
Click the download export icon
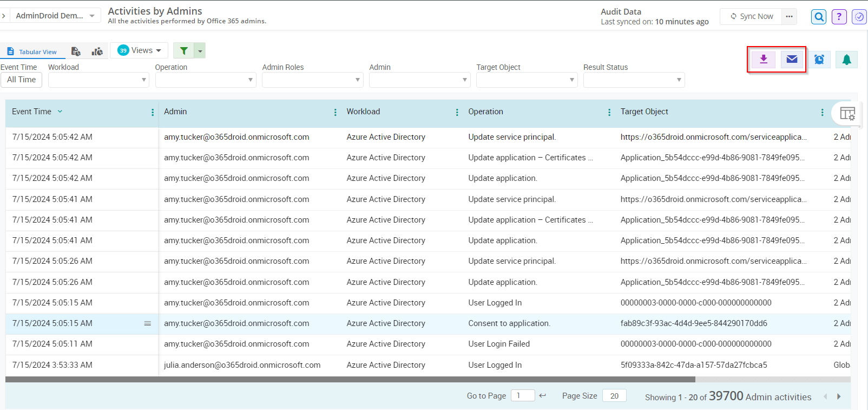[x=764, y=59]
